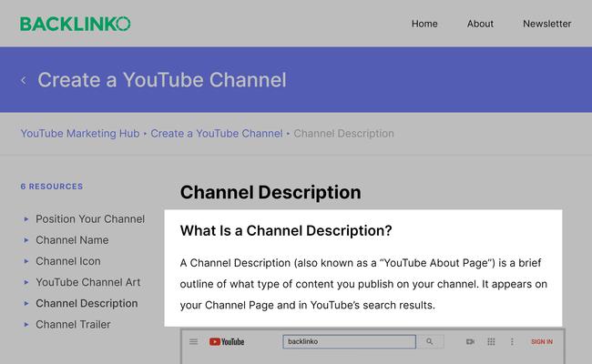
Task: Click the YouTube create video camera icon
Action: point(470,342)
